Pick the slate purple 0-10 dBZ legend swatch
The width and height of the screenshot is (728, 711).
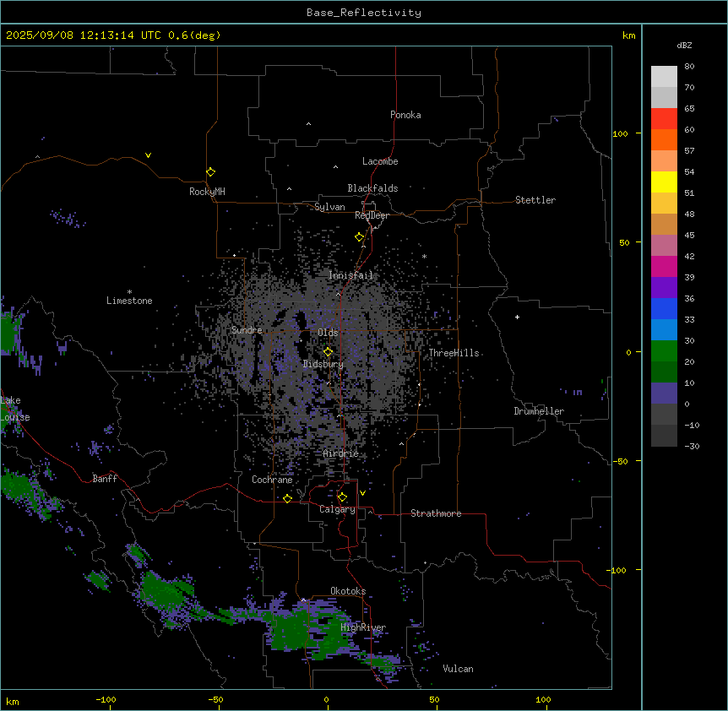coord(664,393)
